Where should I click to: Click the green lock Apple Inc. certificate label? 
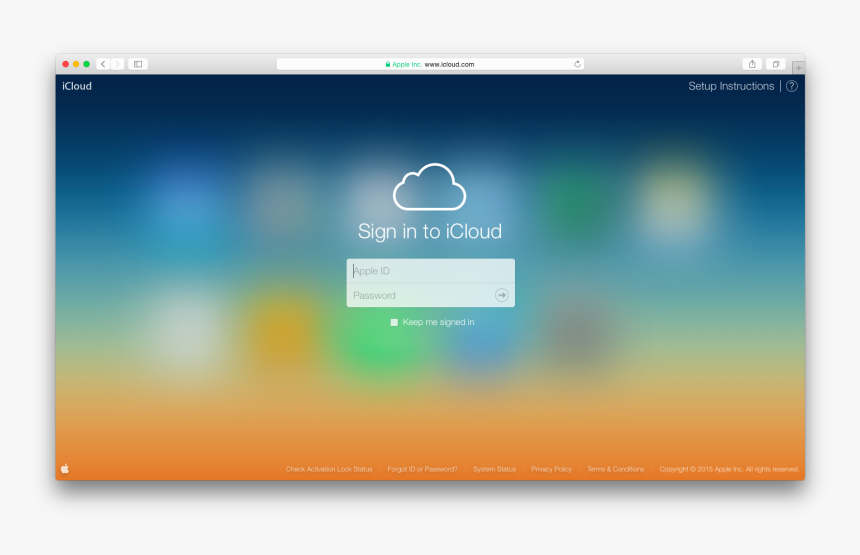(x=403, y=64)
